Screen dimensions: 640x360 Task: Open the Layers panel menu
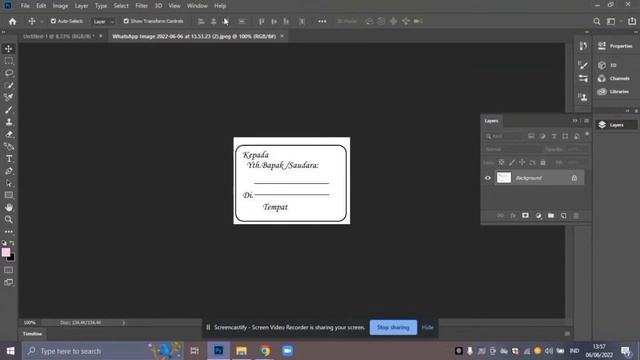pos(587,121)
